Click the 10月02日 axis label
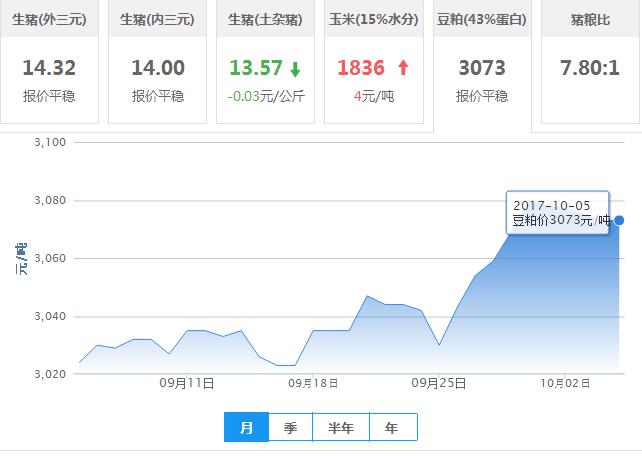 (565, 384)
